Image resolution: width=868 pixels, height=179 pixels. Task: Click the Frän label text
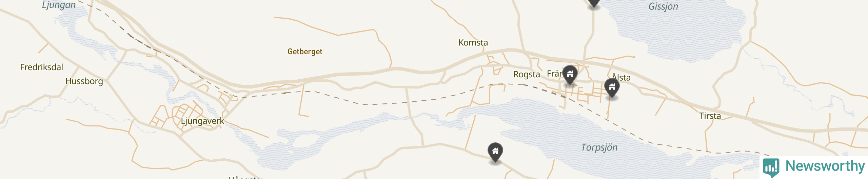point(555,74)
